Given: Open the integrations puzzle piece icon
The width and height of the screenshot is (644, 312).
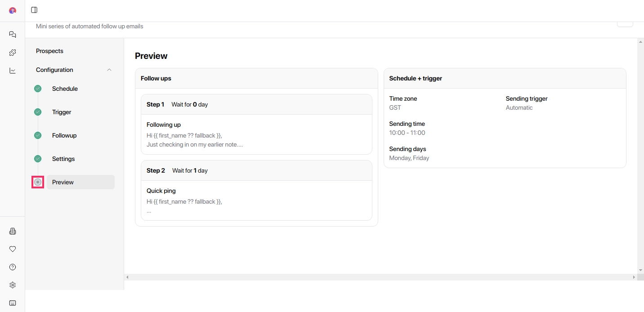Looking at the screenshot, I should [x=13, y=53].
